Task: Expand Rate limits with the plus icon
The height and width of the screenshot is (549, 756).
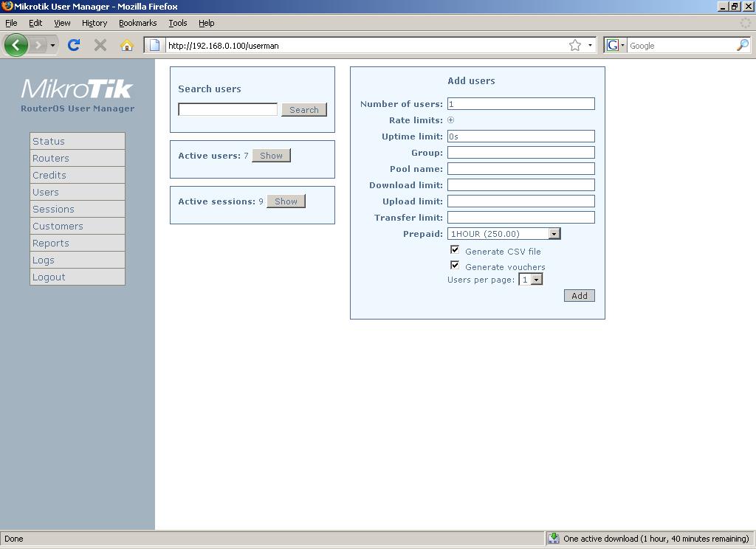Action: (x=451, y=120)
